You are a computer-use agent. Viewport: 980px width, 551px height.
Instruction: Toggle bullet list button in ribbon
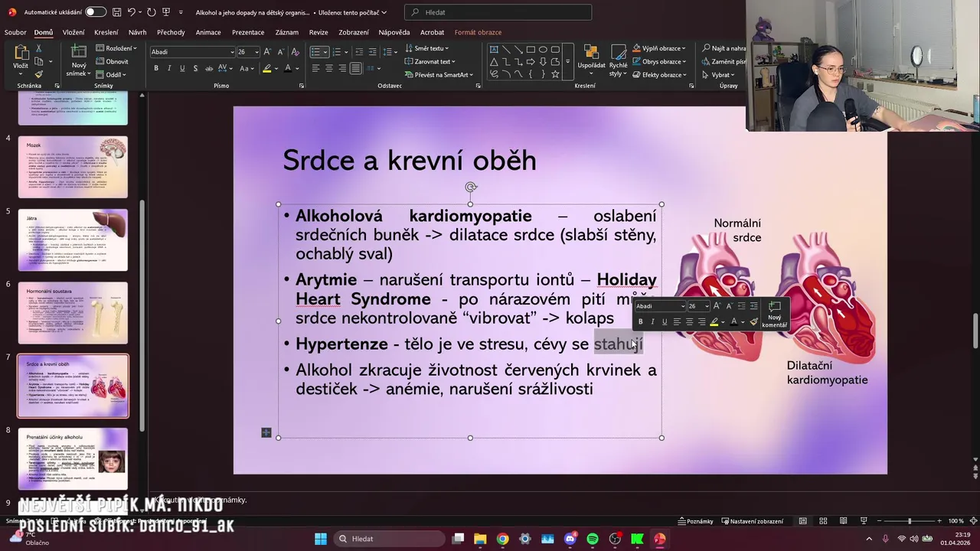coord(315,51)
